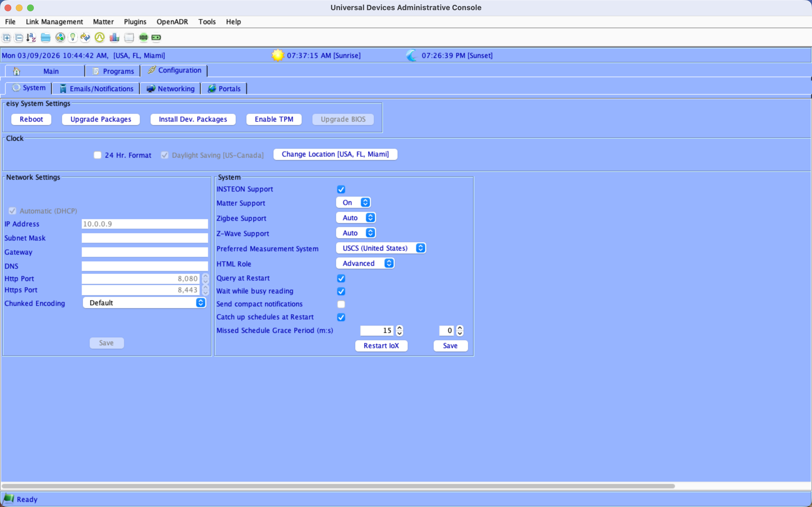Toggle the Send compact notifications checkbox

tap(341, 304)
